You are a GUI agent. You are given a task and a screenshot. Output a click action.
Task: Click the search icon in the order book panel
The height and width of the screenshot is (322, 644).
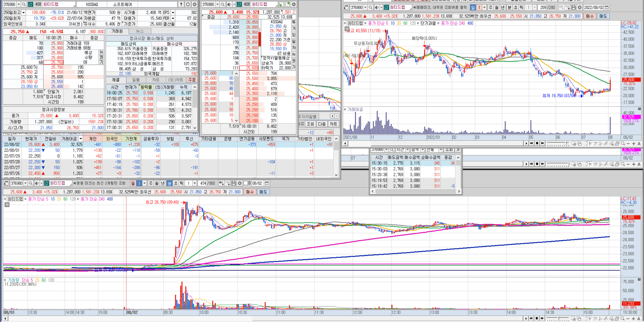[223, 4]
